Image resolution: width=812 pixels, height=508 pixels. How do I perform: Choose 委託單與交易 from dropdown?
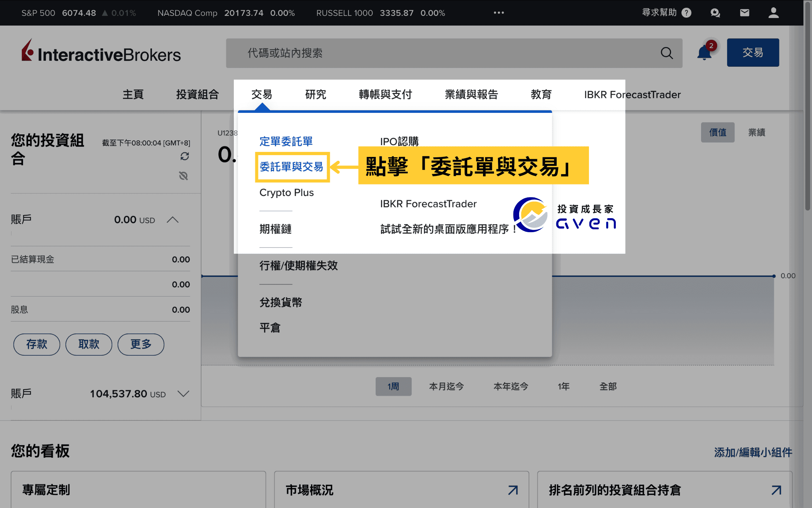pos(291,167)
